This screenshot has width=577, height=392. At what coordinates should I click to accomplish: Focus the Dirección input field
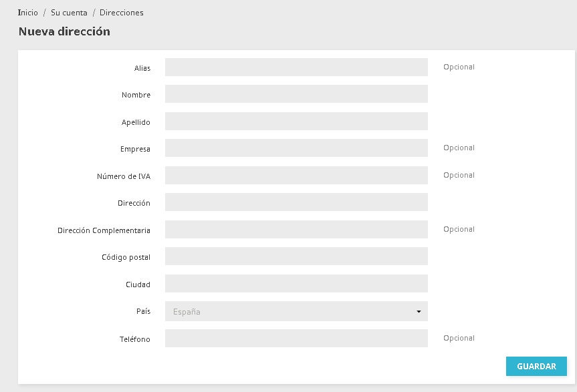pyautogui.click(x=296, y=202)
